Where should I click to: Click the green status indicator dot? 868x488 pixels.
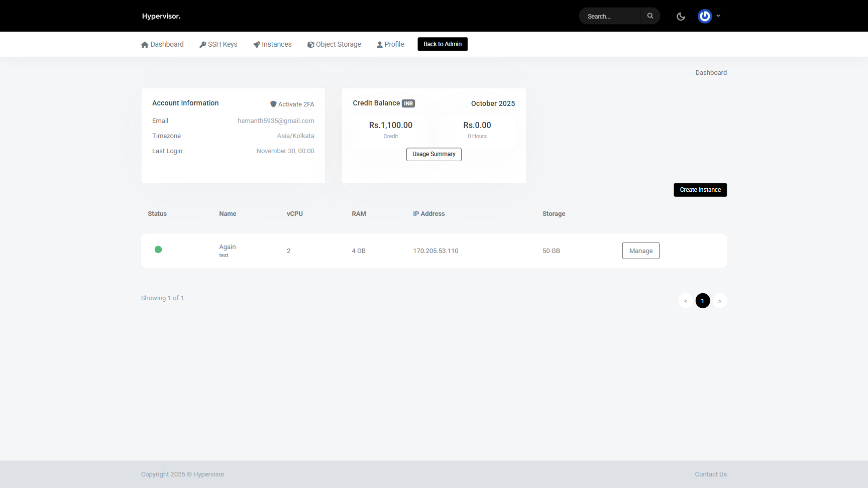[x=158, y=250]
